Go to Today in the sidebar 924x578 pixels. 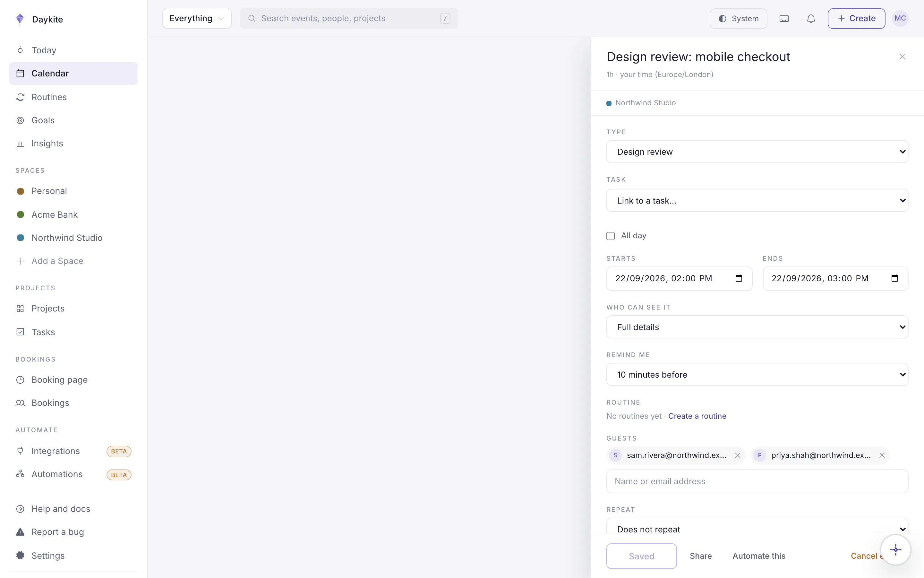(x=73, y=50)
